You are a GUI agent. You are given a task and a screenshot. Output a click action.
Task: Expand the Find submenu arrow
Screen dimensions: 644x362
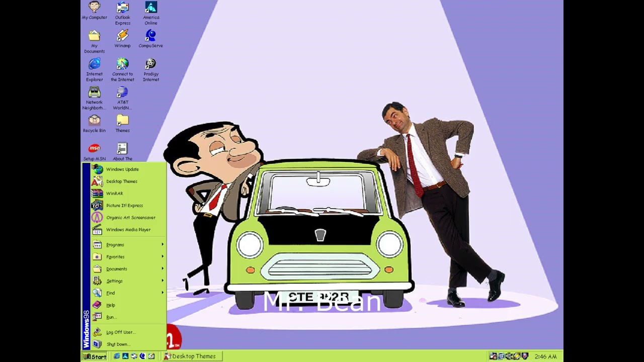tap(163, 293)
